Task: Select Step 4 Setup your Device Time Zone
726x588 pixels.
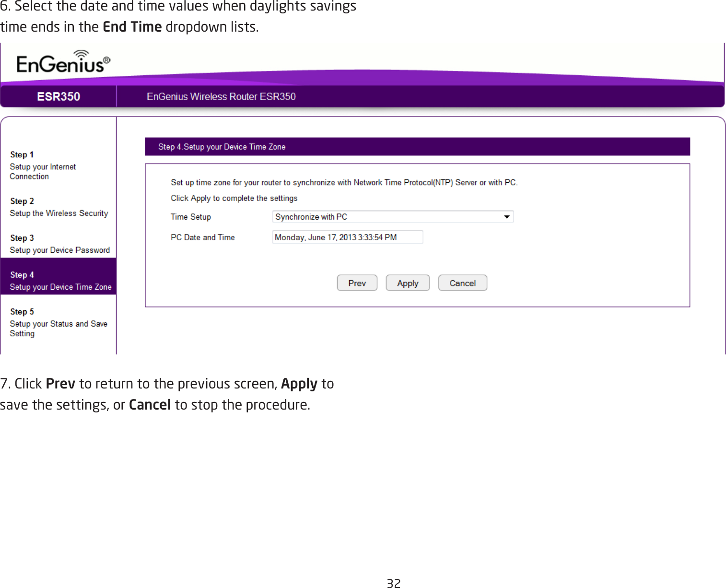Action: [x=59, y=276]
